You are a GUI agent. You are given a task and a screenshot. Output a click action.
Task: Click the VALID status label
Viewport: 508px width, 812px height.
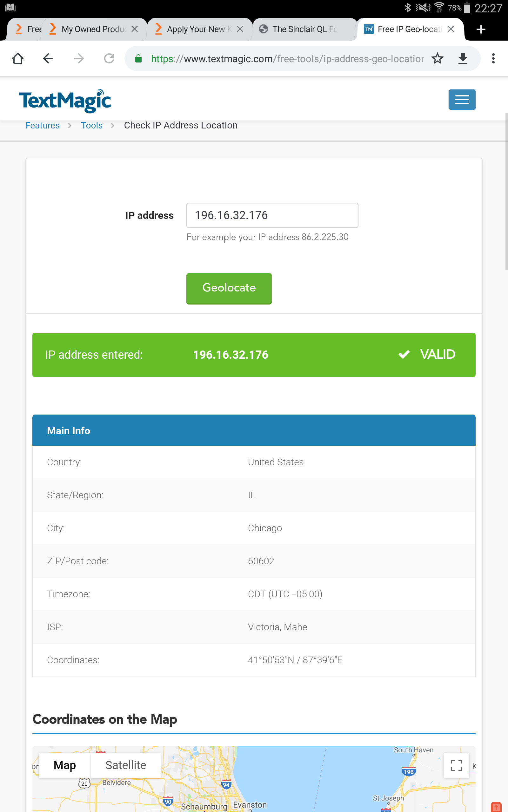[438, 354]
